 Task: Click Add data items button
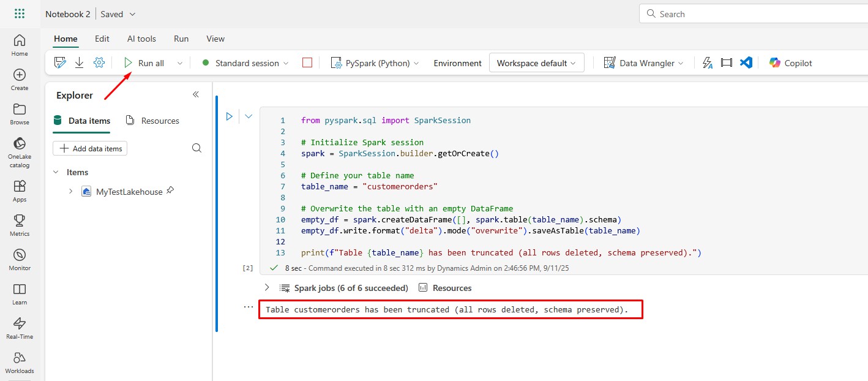click(x=90, y=148)
